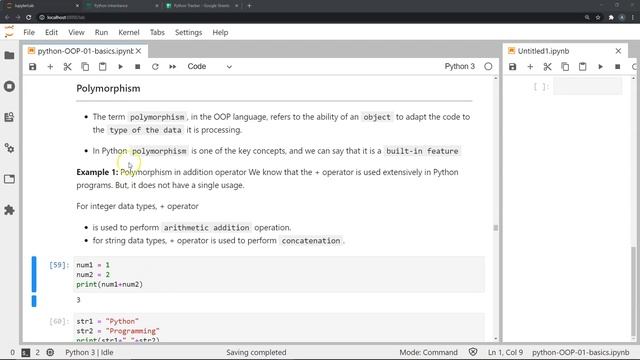Run cell in Untitled1.ipynb toolbar

(600, 67)
